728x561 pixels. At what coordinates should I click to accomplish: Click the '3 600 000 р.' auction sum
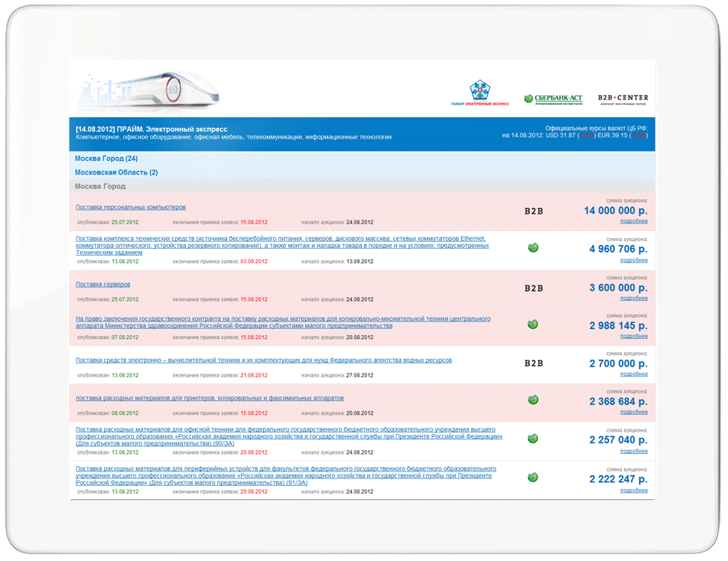tap(619, 288)
